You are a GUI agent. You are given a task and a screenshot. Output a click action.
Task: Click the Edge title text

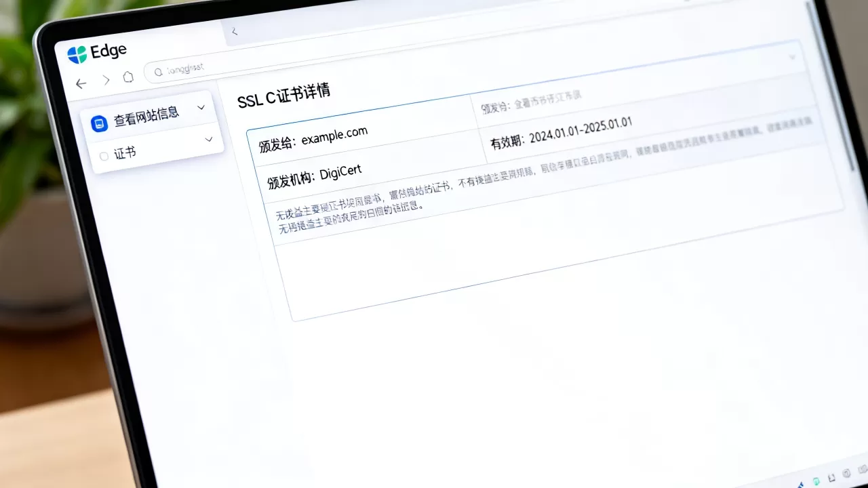(108, 52)
